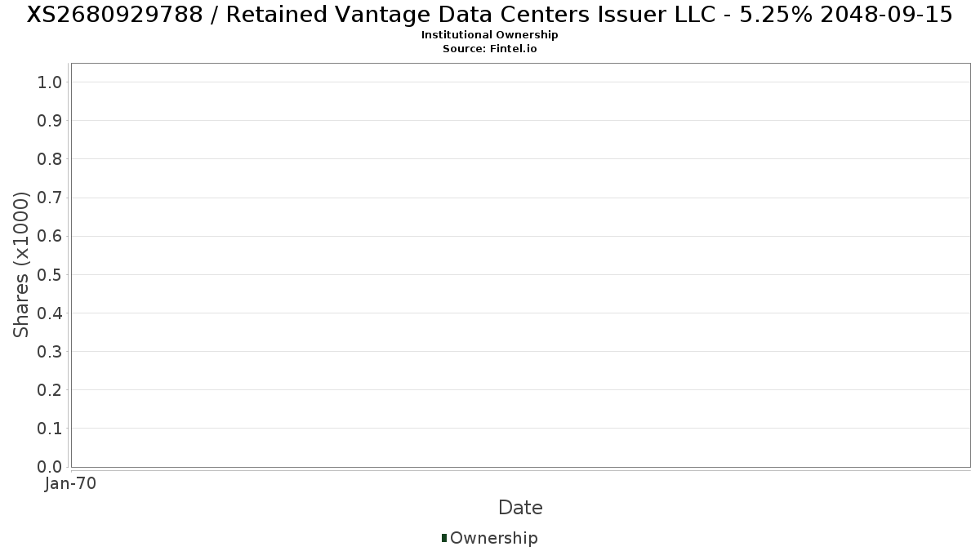The image size is (980, 551).
Task: Click the 0.0 y-axis tick label
Action: [50, 467]
